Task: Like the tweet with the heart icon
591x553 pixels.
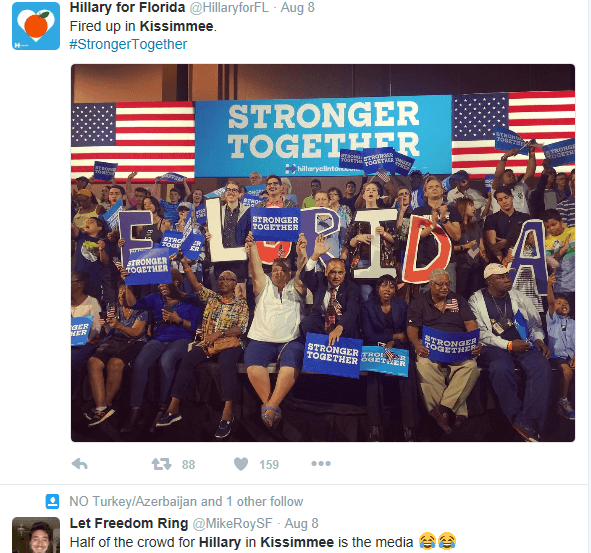Action: (241, 464)
